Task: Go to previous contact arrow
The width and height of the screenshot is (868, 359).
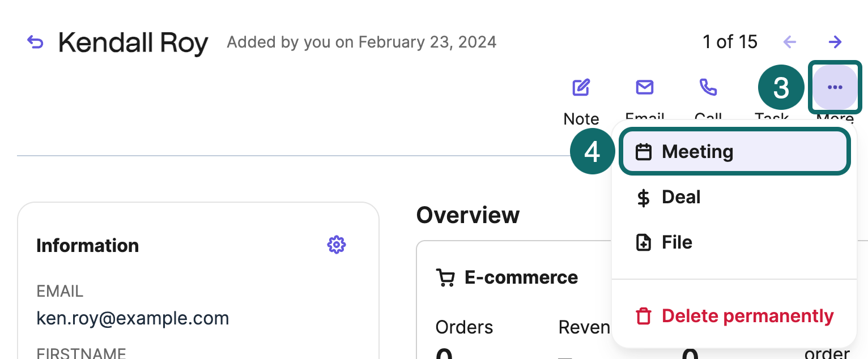Action: tap(790, 42)
